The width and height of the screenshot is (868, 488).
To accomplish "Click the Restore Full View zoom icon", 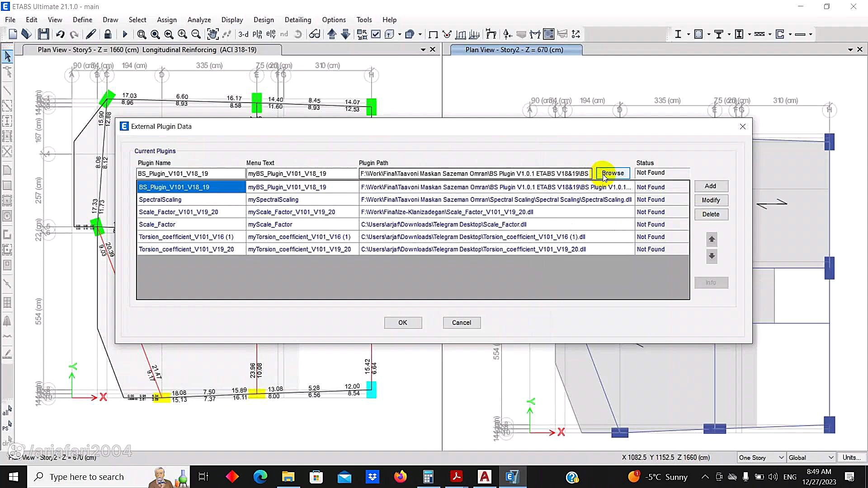I will pyautogui.click(x=155, y=34).
